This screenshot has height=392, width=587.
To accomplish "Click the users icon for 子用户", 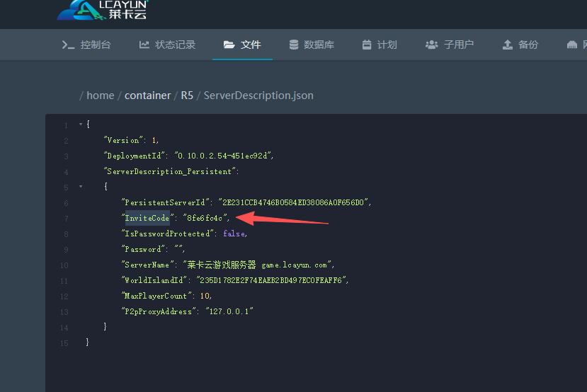I will click(431, 45).
